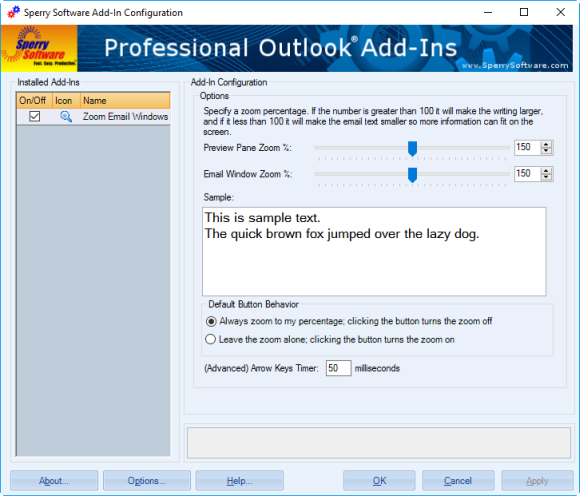Close the Add-In Configuration window
The height and width of the screenshot is (496, 580).
pos(560,12)
